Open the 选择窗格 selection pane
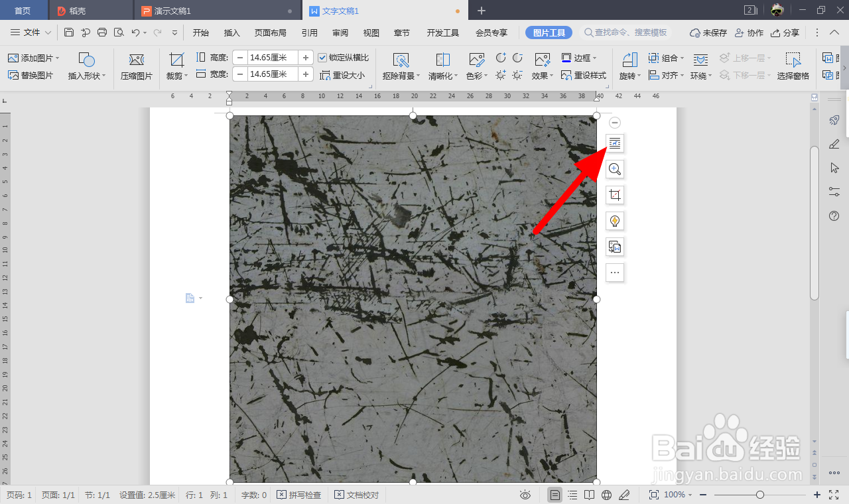849x504 pixels. (793, 66)
